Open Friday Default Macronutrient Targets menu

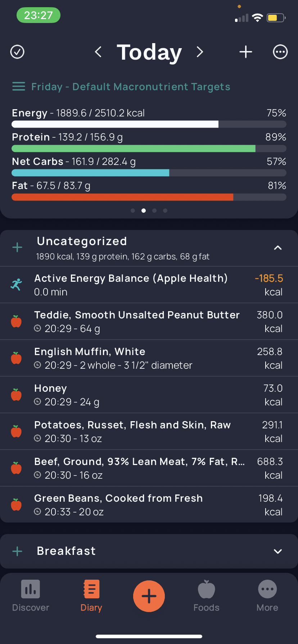coord(121,87)
